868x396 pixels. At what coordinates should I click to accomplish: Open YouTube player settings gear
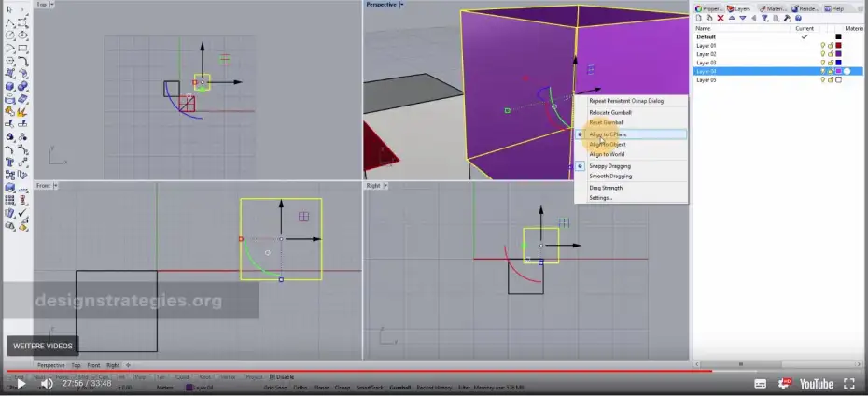784,383
